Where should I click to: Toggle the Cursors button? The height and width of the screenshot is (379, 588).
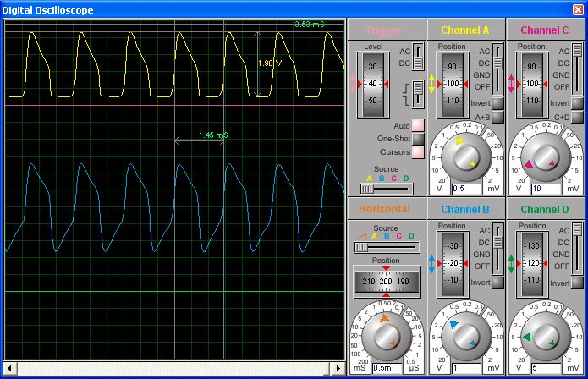coord(418,152)
